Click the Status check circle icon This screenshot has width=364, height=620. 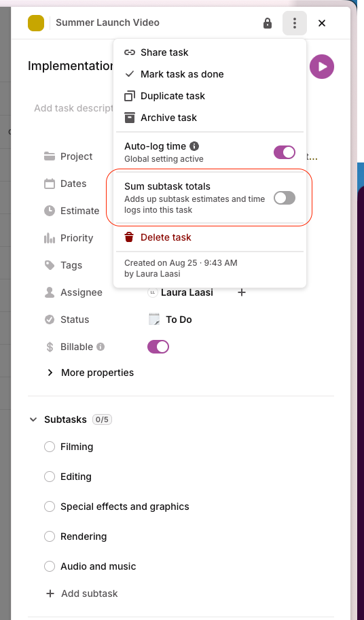(50, 320)
